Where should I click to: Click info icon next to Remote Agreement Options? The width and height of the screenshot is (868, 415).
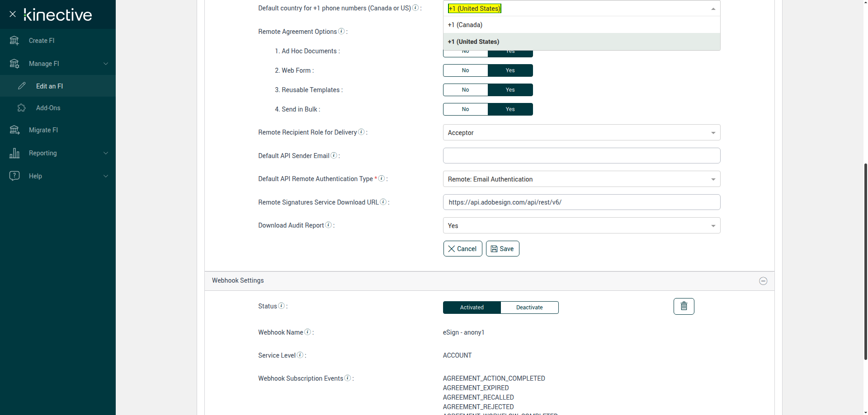pyautogui.click(x=341, y=31)
